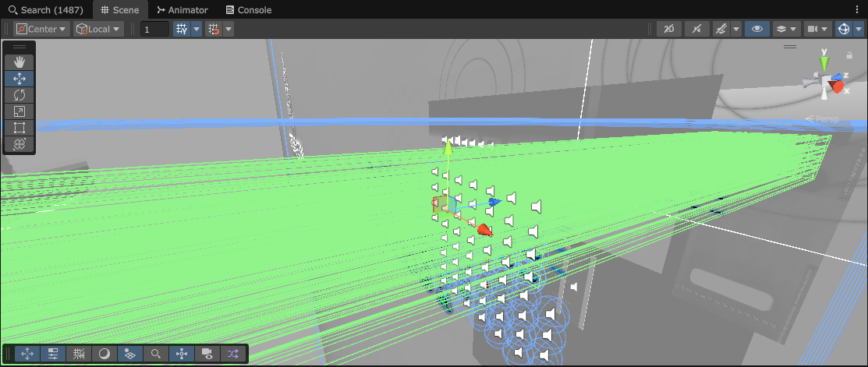
Task: Toggle the Search overlay magnifier button
Action: 155,354
